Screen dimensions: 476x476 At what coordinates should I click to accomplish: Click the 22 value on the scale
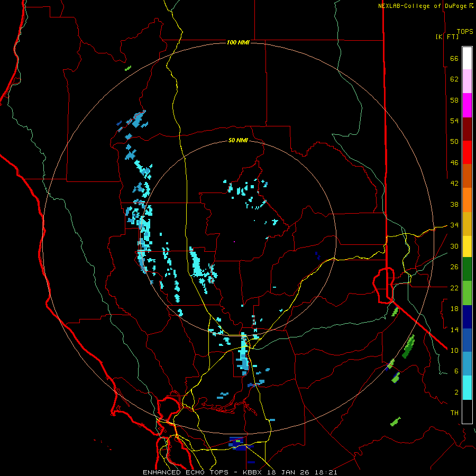coord(454,288)
